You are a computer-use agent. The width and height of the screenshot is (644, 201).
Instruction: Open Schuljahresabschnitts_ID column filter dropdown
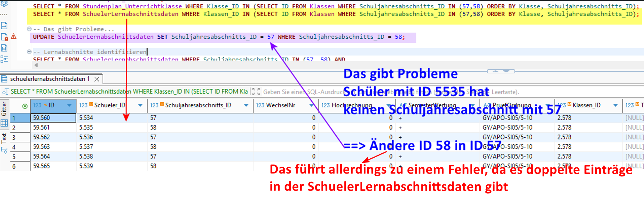coord(246,106)
